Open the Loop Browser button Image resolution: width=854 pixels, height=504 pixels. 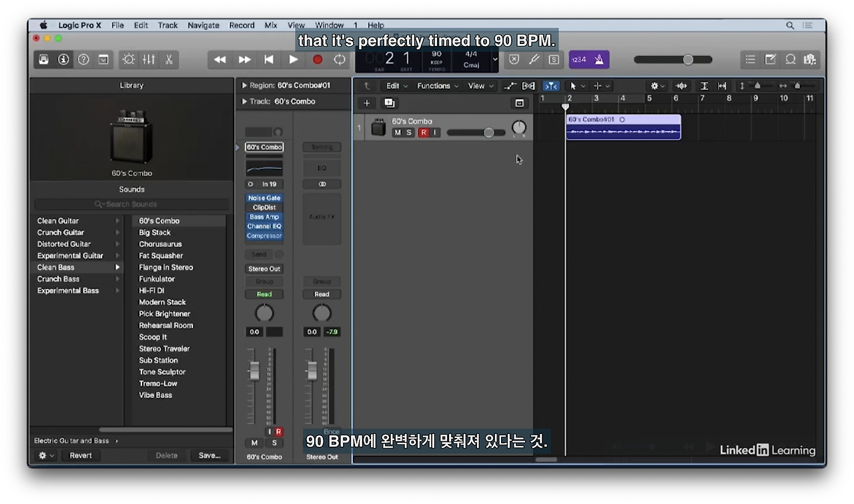[x=790, y=59]
